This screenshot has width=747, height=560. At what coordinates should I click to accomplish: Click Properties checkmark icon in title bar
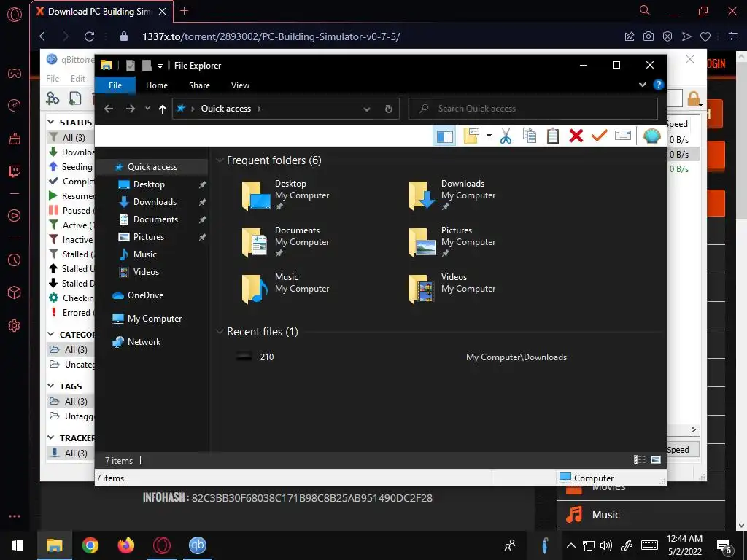(x=130, y=65)
